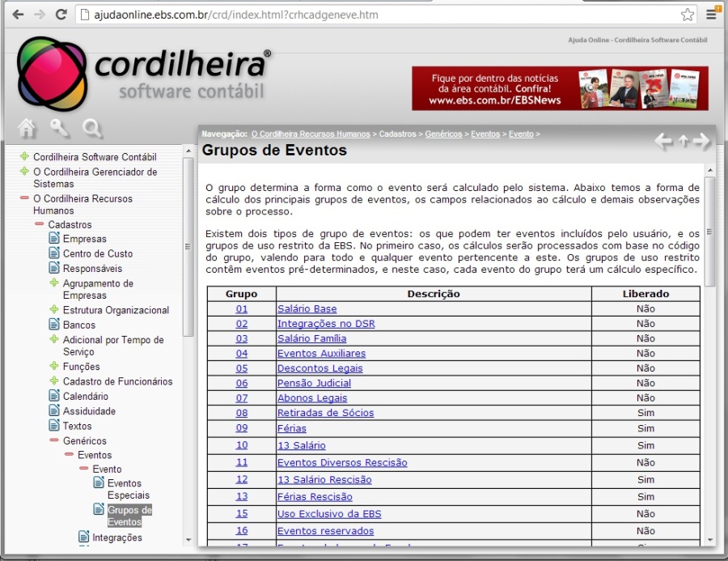Click the home icon in help toolbar
The width and height of the screenshot is (728, 561).
pyautogui.click(x=27, y=128)
